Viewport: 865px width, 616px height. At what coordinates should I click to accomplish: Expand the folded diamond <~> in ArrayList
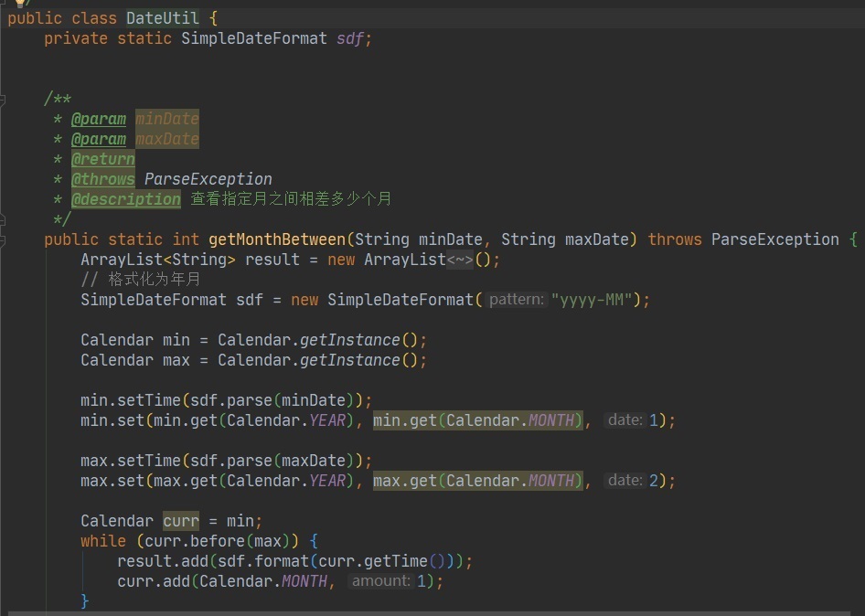coord(460,260)
